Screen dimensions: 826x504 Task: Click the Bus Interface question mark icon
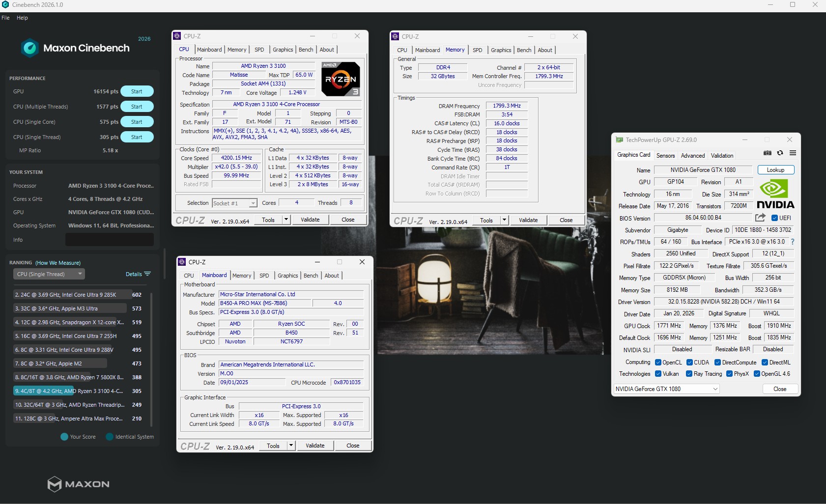(x=793, y=242)
